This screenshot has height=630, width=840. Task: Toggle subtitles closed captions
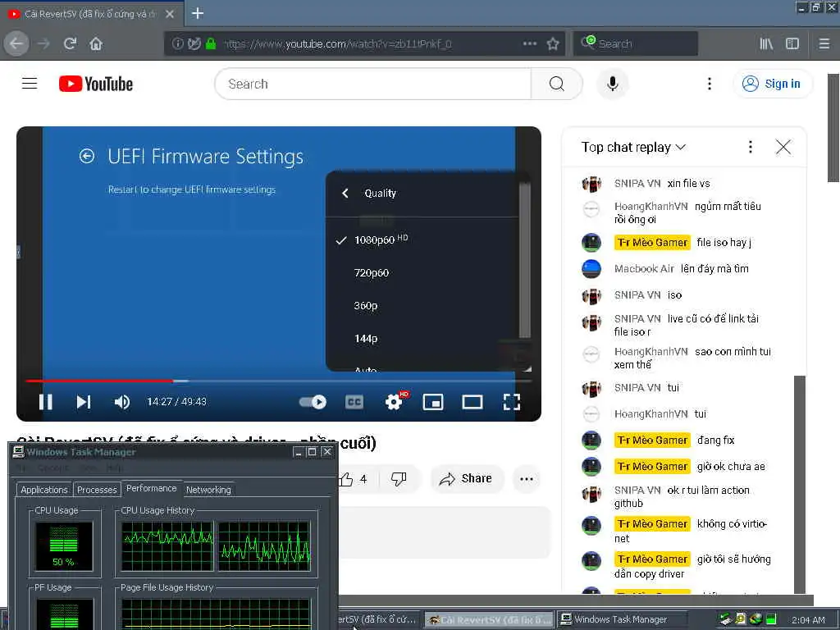[354, 402]
